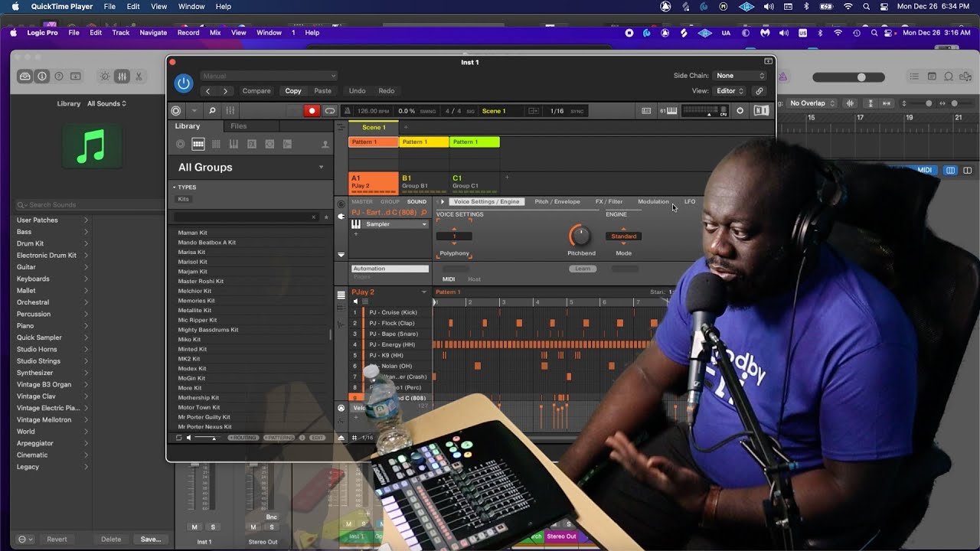Select the Sounds grid icon in browser

[216, 144]
